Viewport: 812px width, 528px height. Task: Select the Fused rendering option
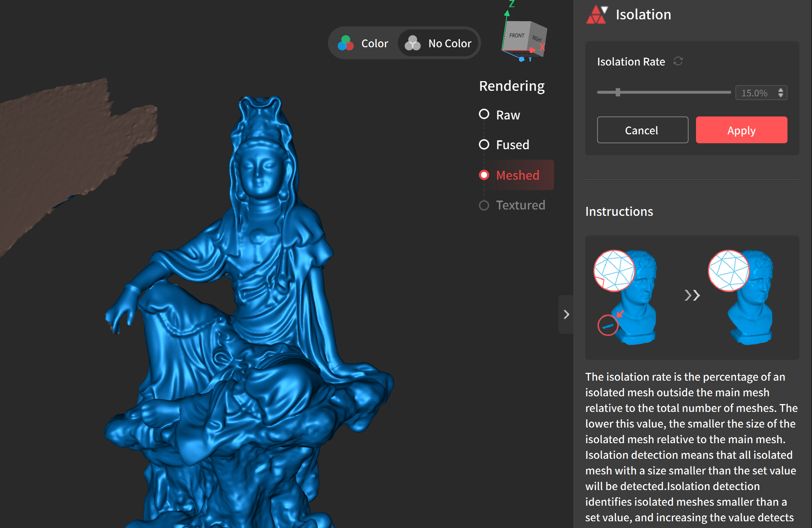tap(484, 144)
